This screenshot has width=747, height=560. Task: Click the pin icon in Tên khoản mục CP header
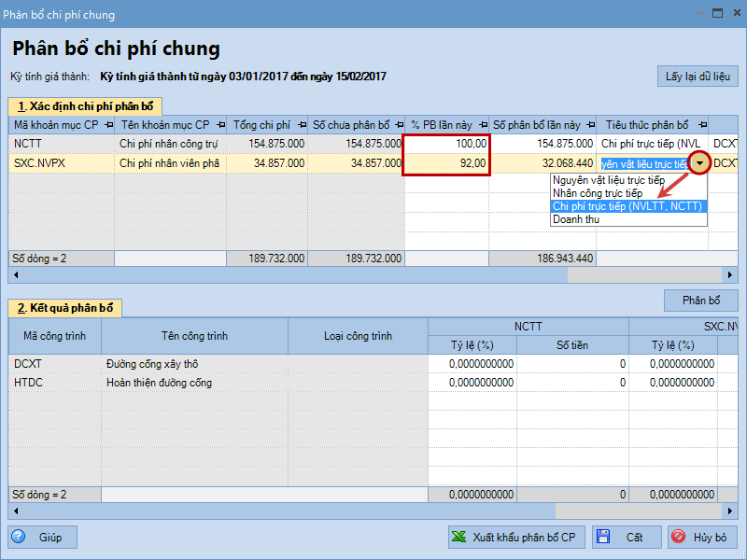(x=219, y=125)
